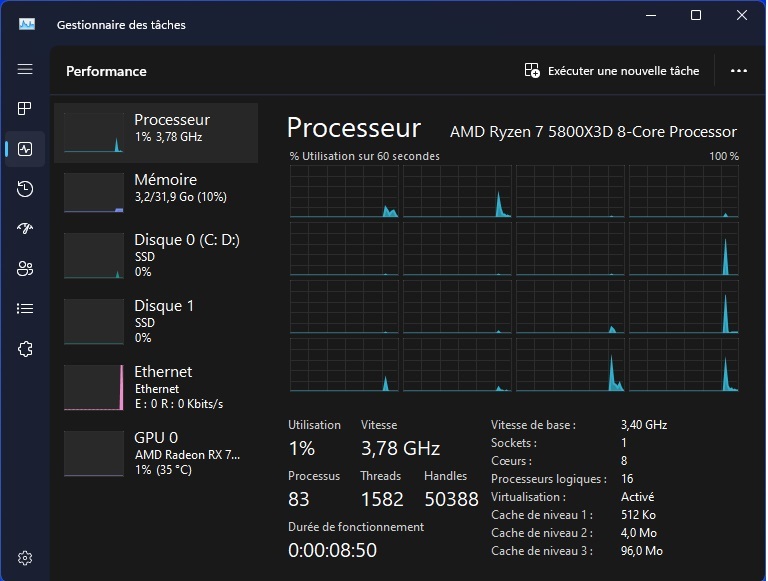768x581 pixels.
Task: Open the Users page icon
Action: 25,269
